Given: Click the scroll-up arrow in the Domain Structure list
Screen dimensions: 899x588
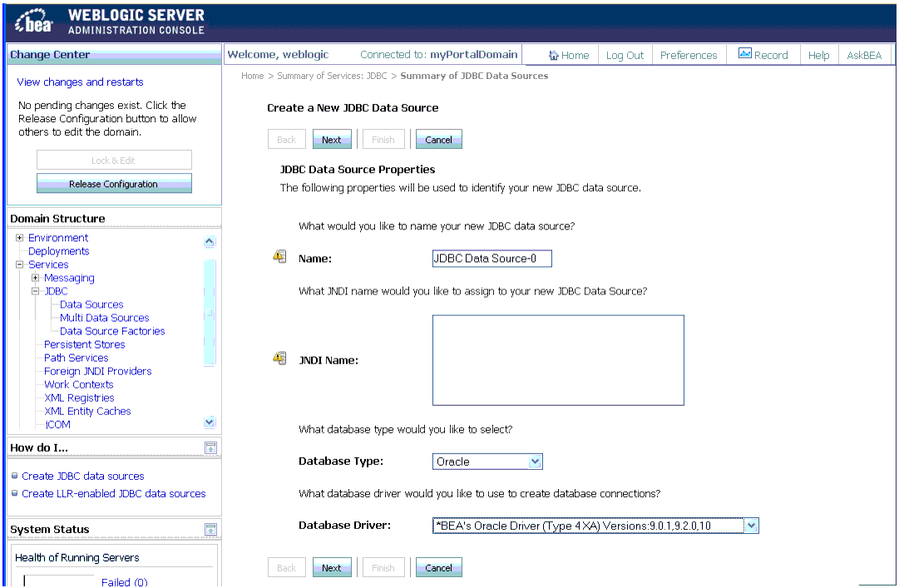Looking at the screenshot, I should pos(209,241).
